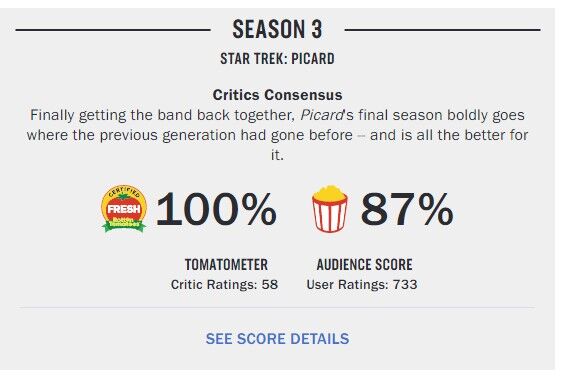This screenshot has height=377, width=565.
Task: Click the popcorn bucket audience icon
Action: click(x=330, y=209)
